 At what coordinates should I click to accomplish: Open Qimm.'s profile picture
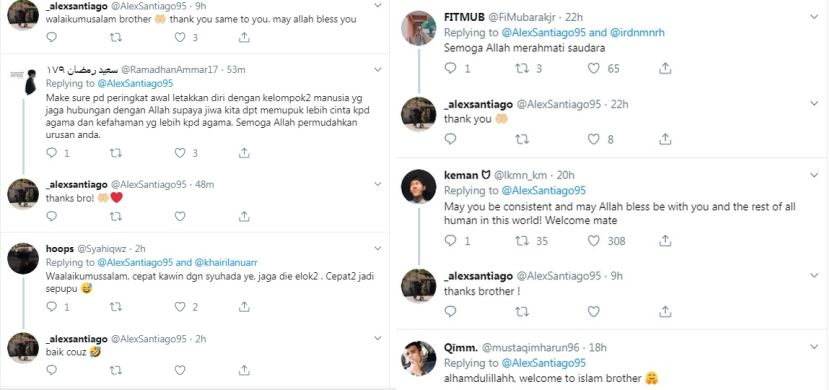click(418, 358)
